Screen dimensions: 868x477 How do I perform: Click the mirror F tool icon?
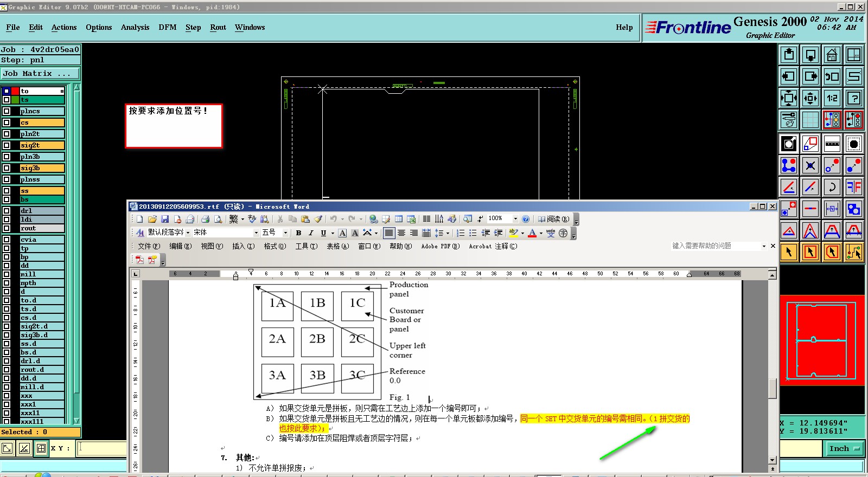coord(854,187)
